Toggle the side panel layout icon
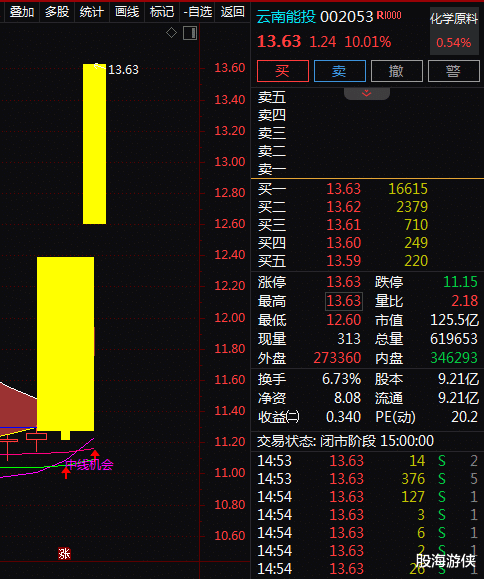Viewport: 484px width, 579px height. pyautogui.click(x=190, y=33)
